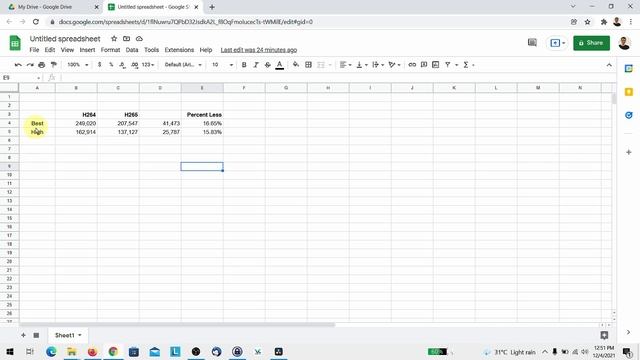Open horizontal align options
Screen dimensions: 640x360
pos(345,65)
